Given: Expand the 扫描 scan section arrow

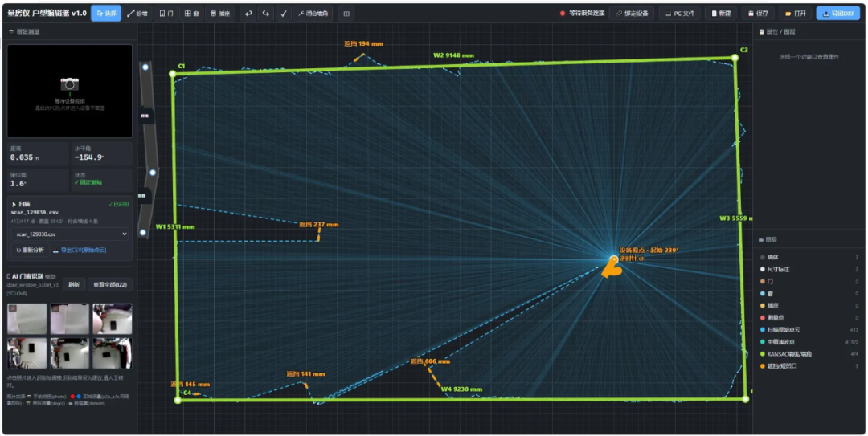Looking at the screenshot, I should (x=14, y=204).
